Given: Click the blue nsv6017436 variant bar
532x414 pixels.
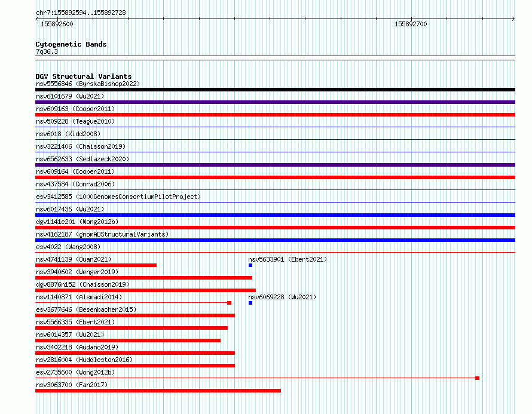Looking at the screenshot, I should (275, 215).
